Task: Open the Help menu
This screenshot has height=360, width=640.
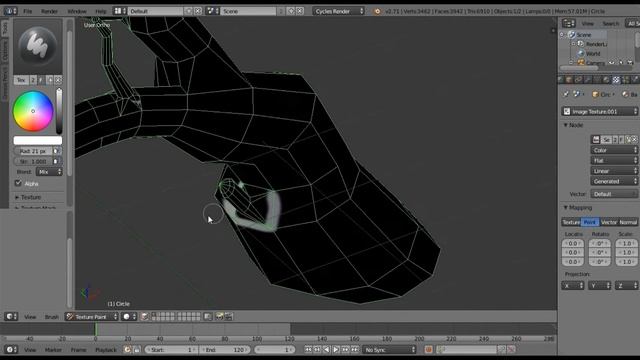Action: tap(100, 11)
